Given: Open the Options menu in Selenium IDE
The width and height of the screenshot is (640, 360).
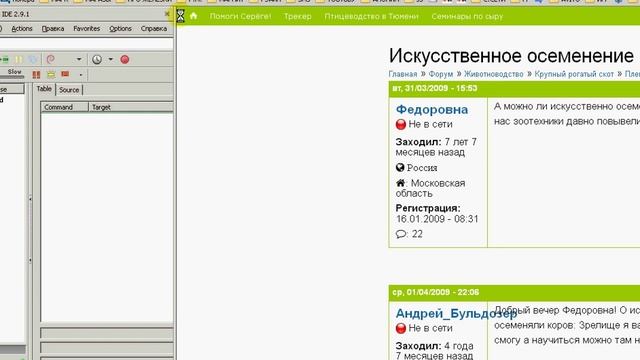Looking at the screenshot, I should tap(120, 29).
